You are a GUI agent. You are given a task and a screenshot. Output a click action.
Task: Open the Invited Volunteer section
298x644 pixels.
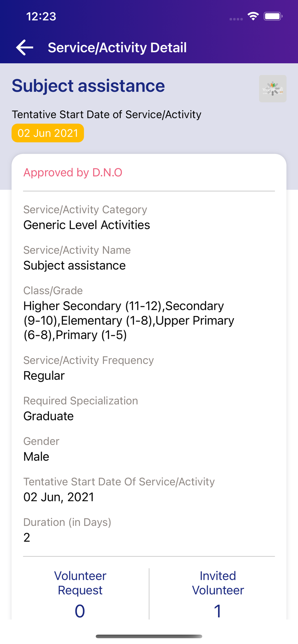click(218, 583)
